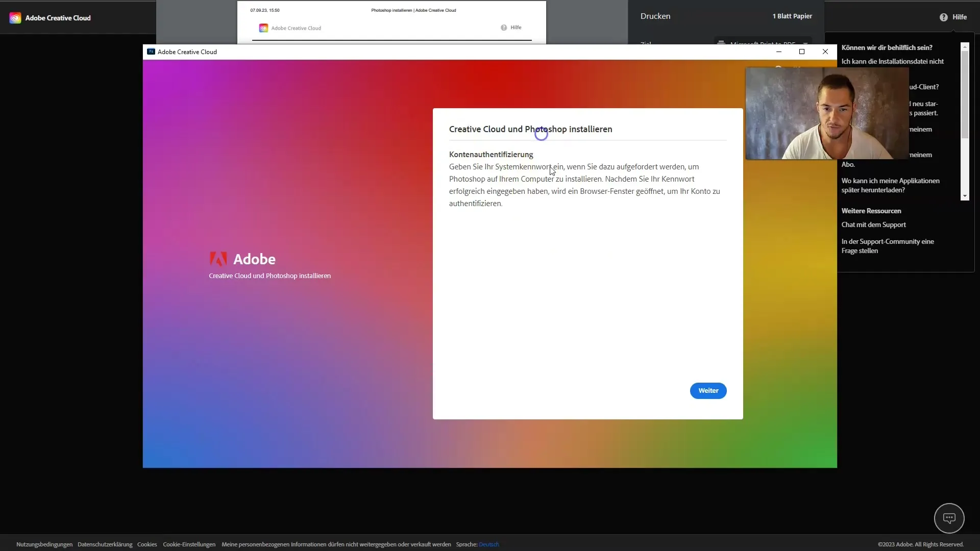Screen dimensions: 980x551
Task: Open the Datenschutzerklärung footer link
Action: (x=105, y=544)
